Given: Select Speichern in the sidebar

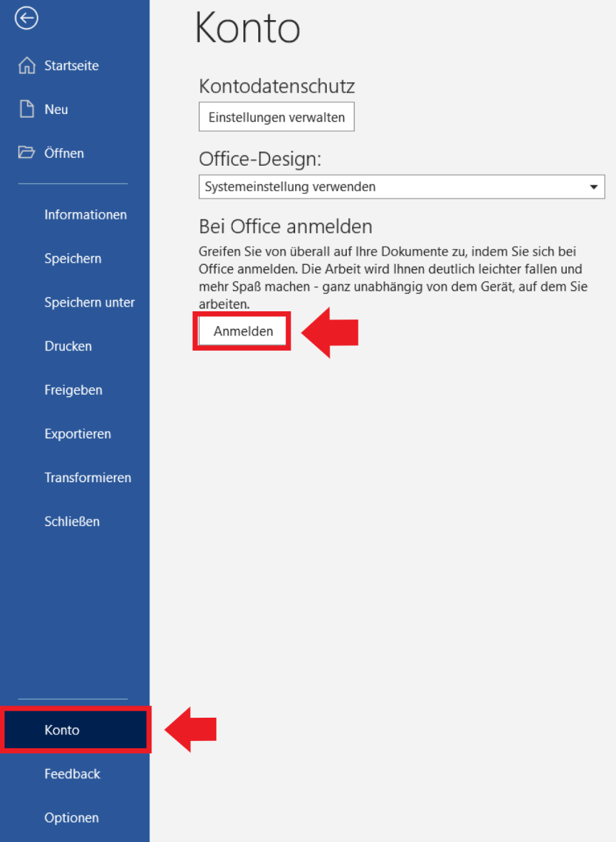Looking at the screenshot, I should click(x=72, y=259).
